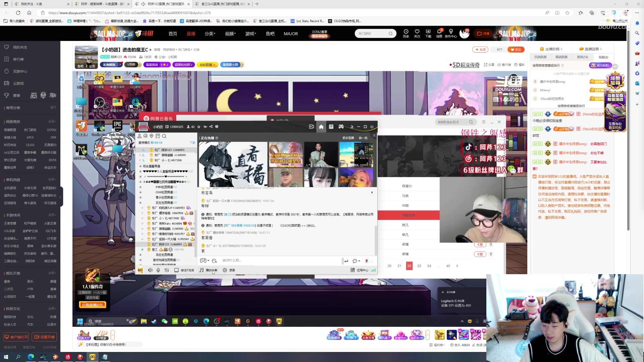Screen dimensions: 644x362
Task: Open 任务大厅 icon below the player
Action: click(x=84, y=335)
